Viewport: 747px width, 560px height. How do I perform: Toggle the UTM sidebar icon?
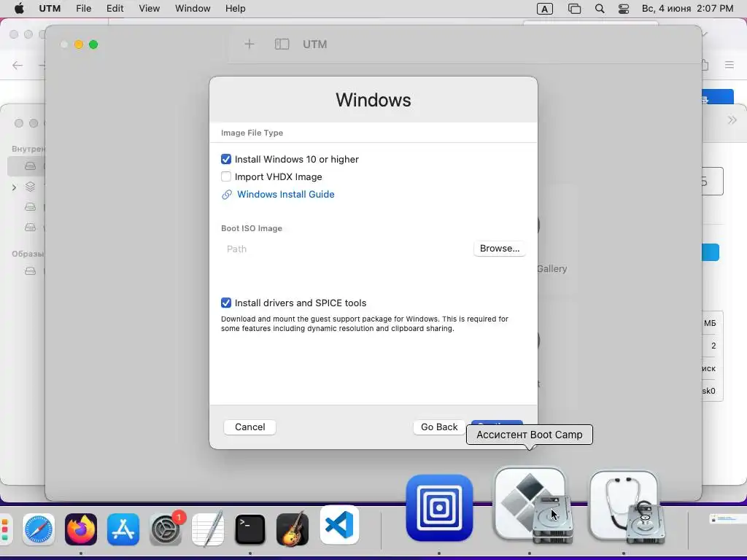[x=282, y=44]
